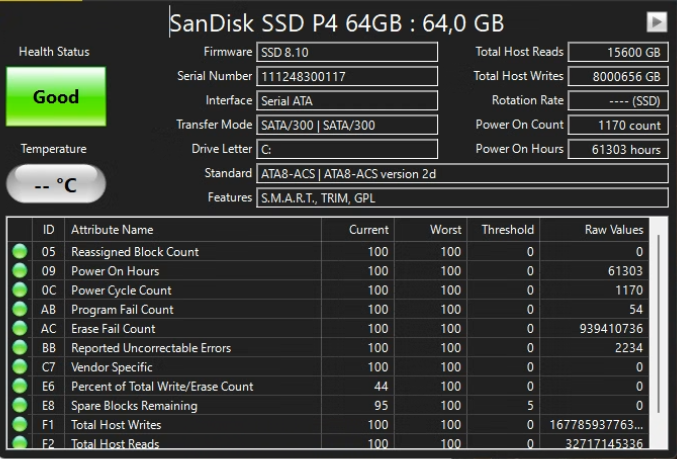The image size is (677, 459).
Task: Select the Vendor Specific row
Action: click(328, 367)
